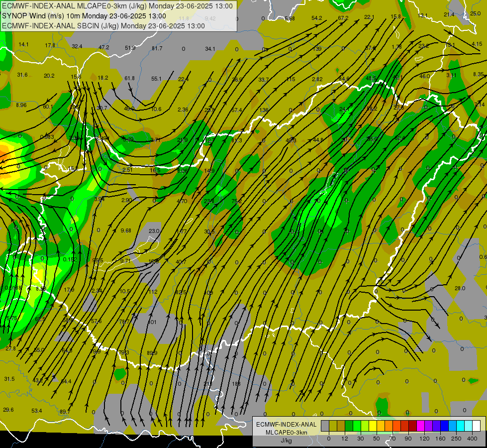Click the map value 16.5
The width and height of the screenshot is (487, 448).
tap(155, 170)
